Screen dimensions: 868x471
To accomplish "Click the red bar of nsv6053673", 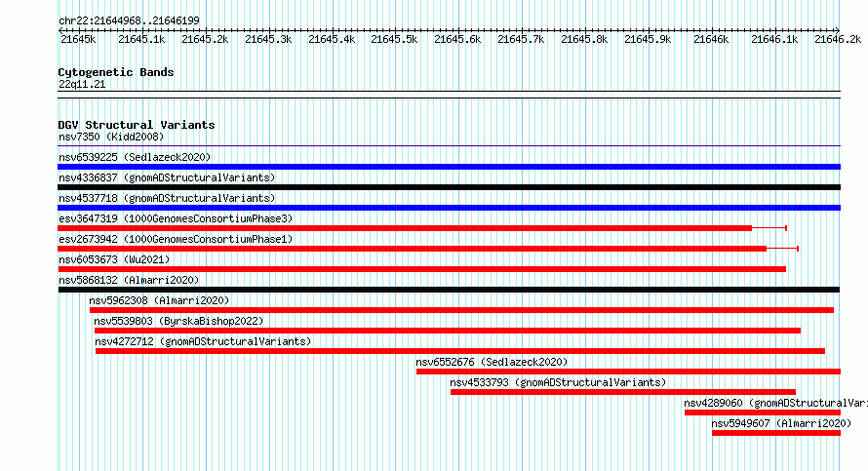I will [422, 269].
